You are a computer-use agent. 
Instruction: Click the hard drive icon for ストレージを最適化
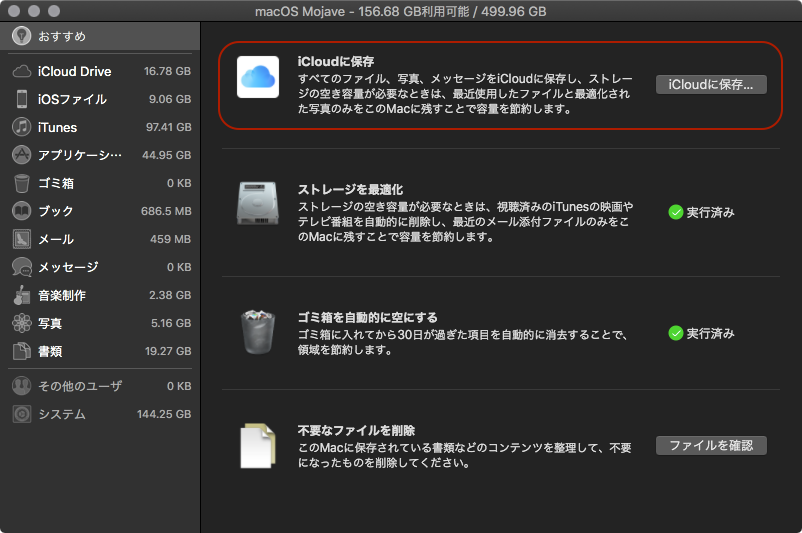point(258,204)
